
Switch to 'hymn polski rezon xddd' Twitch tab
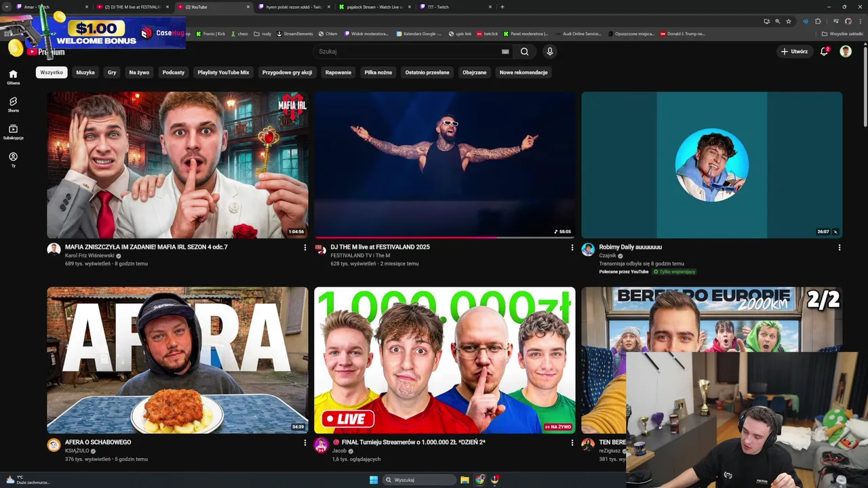(293, 7)
